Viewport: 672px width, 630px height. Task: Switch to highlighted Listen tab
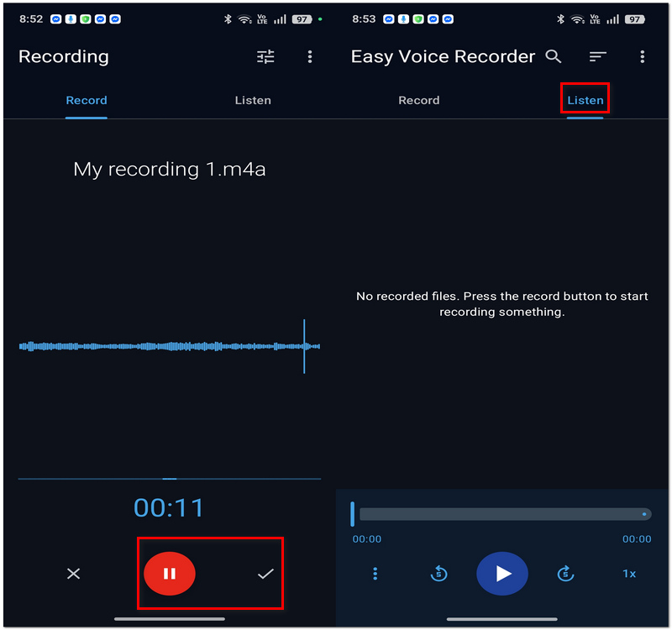point(585,100)
